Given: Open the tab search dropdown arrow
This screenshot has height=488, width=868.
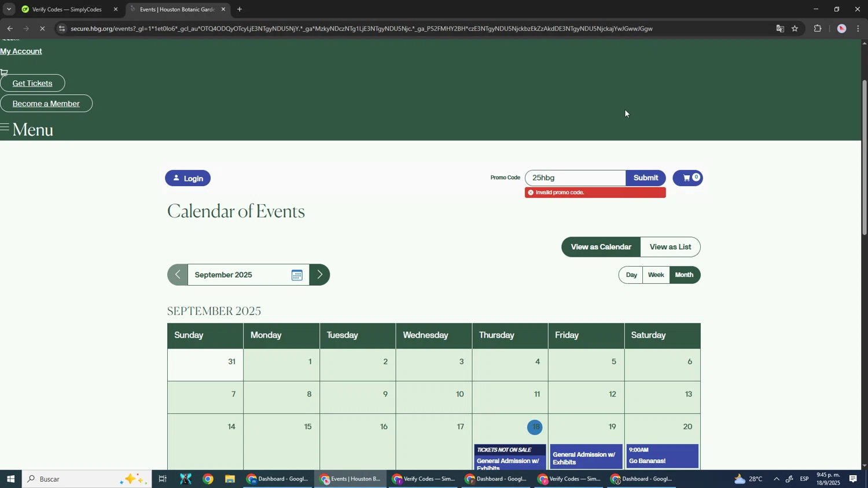Looking at the screenshot, I should click(9, 9).
